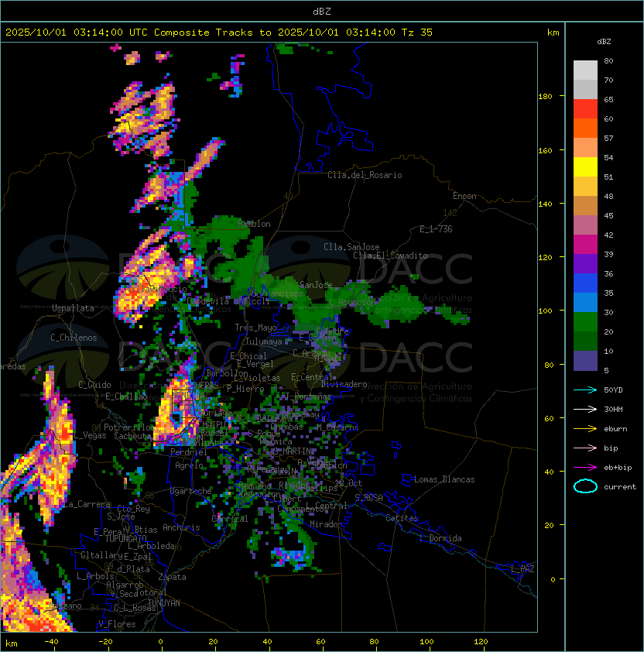Viewport: 644px width, 652px height.
Task: Click the '50YD' legend label
Action: click(x=613, y=390)
